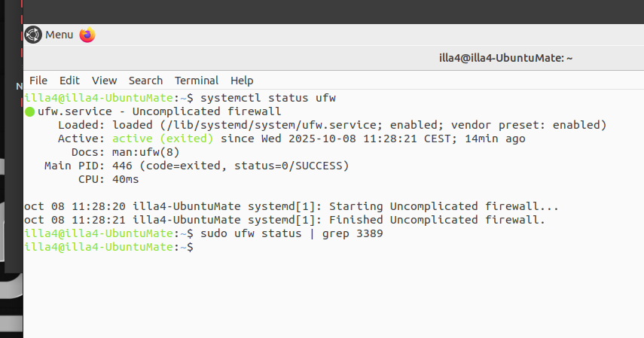Open the Terminal menu
The width and height of the screenshot is (644, 338).
point(197,81)
